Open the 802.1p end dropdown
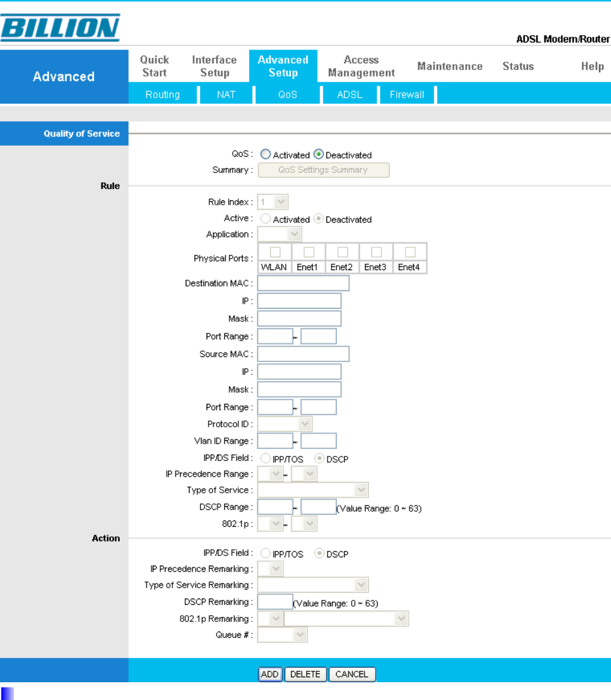Image resolution: width=611 pixels, height=700 pixels. 304,524
